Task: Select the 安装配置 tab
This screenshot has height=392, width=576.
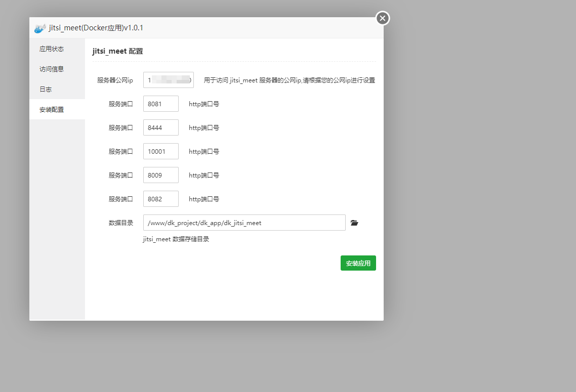Action: coord(57,109)
